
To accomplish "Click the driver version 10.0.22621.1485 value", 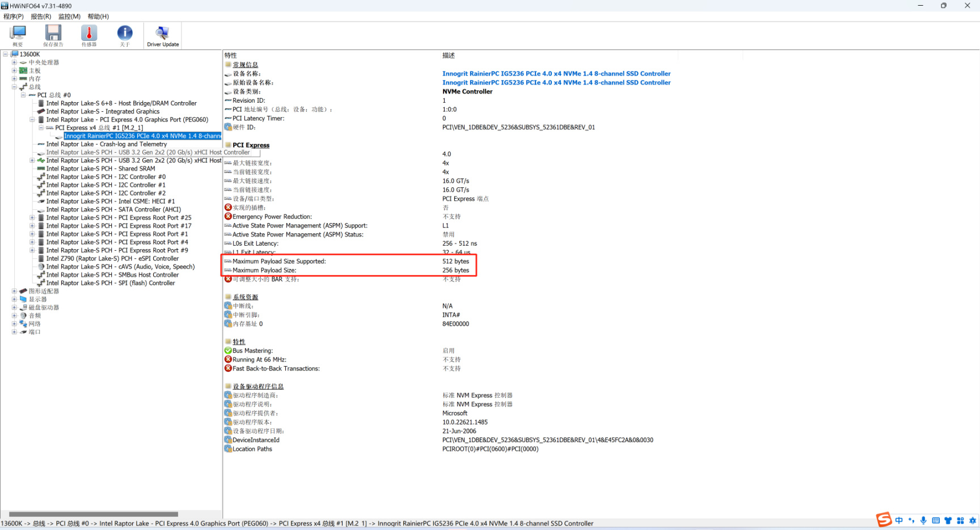I will (465, 422).
